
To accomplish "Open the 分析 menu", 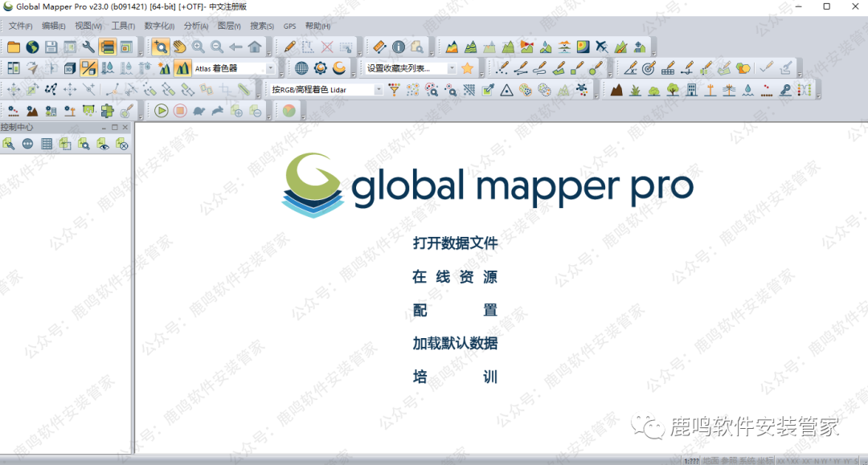I will (x=195, y=26).
